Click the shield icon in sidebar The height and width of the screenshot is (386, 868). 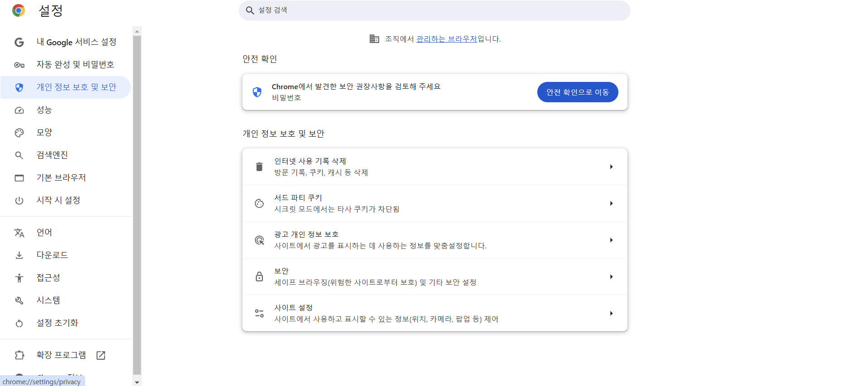point(19,87)
